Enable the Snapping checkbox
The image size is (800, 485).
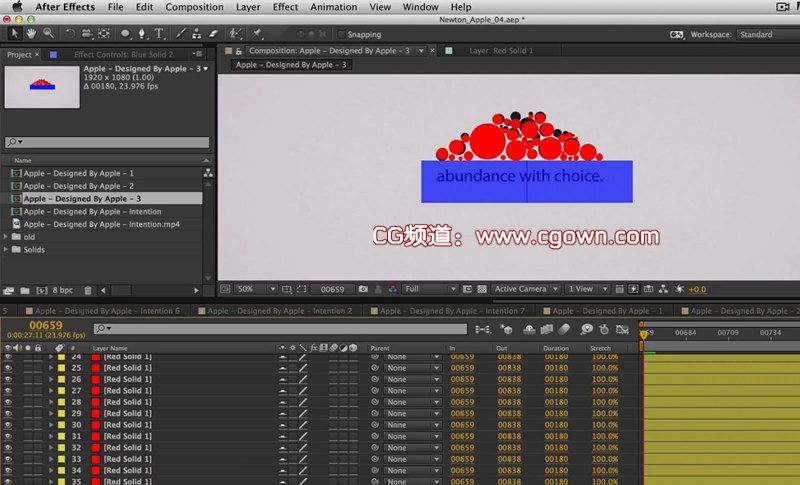point(342,34)
